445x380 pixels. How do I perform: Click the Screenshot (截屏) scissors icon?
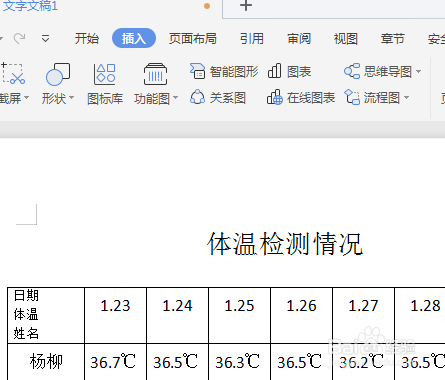pyautogui.click(x=13, y=73)
